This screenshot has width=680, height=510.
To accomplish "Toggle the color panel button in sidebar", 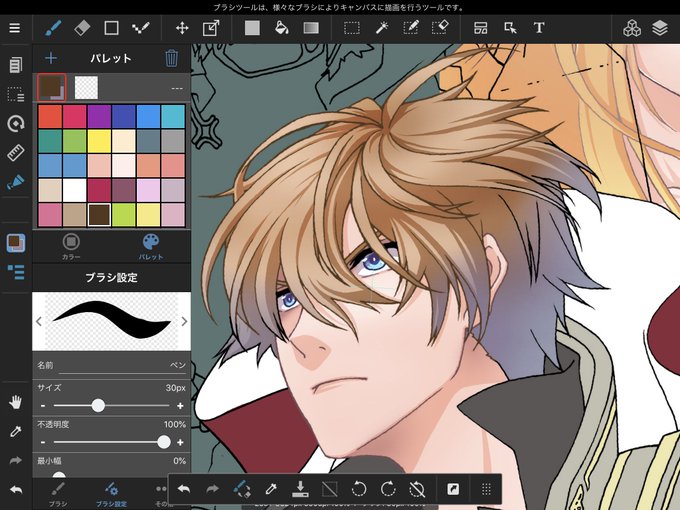I will (x=16, y=243).
